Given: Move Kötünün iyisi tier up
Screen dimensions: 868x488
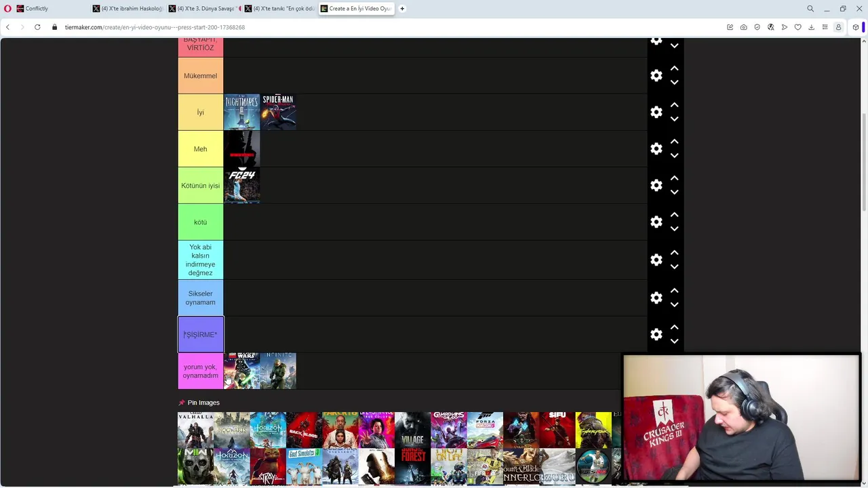Looking at the screenshot, I should (x=674, y=178).
